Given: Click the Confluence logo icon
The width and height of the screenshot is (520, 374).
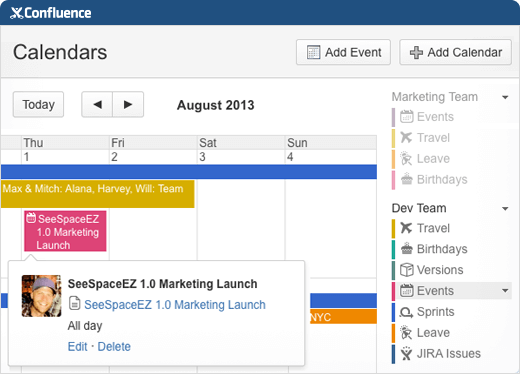Looking at the screenshot, I should (x=16, y=13).
